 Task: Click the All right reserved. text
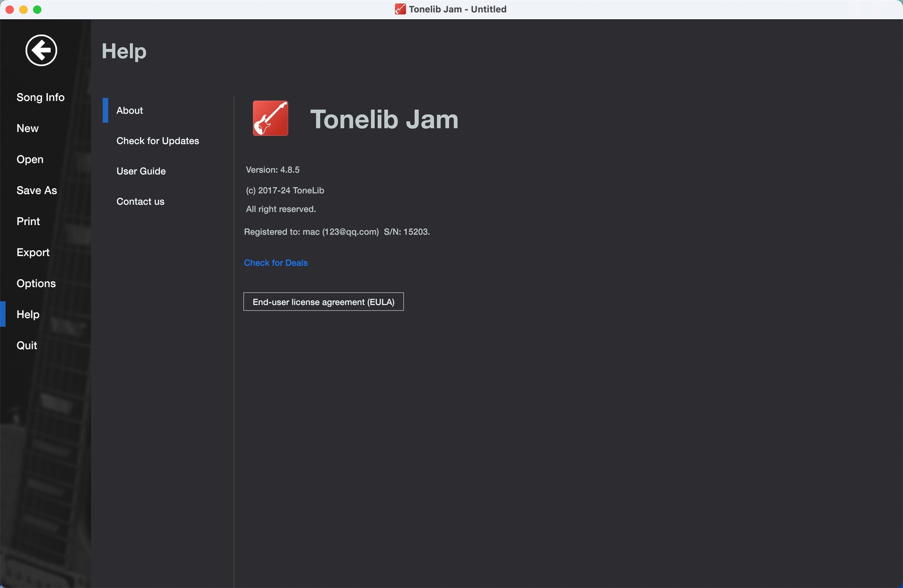pyautogui.click(x=281, y=209)
